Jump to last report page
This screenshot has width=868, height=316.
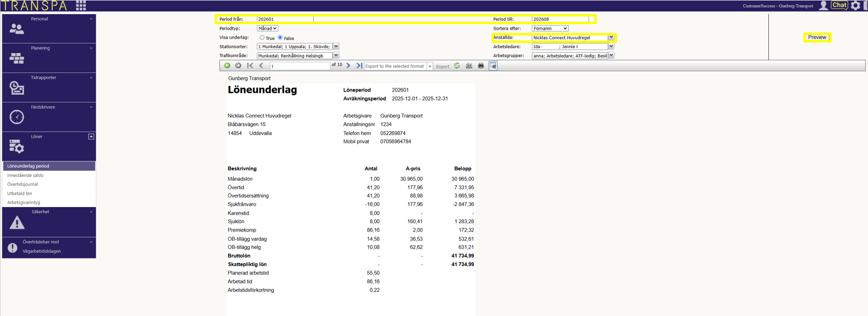(x=359, y=66)
